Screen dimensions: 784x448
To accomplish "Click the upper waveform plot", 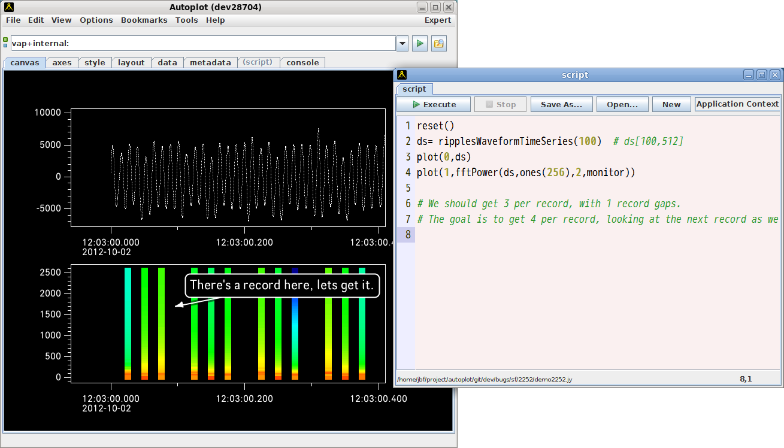I will (228, 167).
